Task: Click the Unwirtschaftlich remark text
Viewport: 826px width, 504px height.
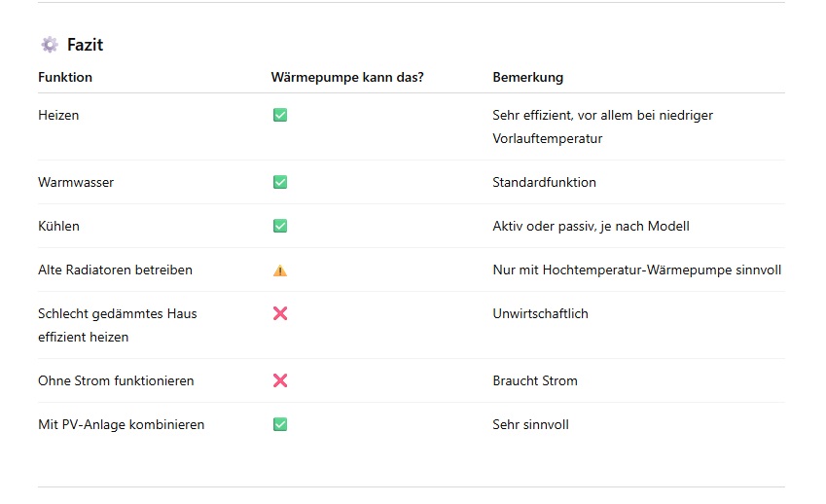Action: pos(540,313)
